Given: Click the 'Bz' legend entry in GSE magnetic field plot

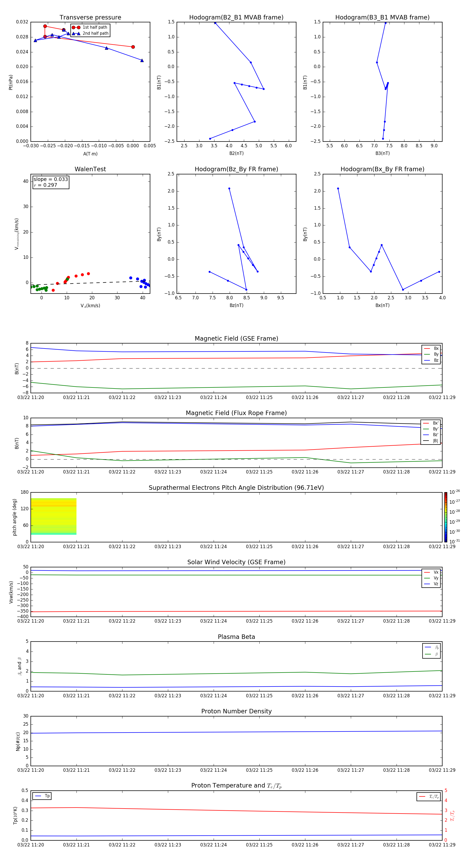Looking at the screenshot, I should point(431,360).
